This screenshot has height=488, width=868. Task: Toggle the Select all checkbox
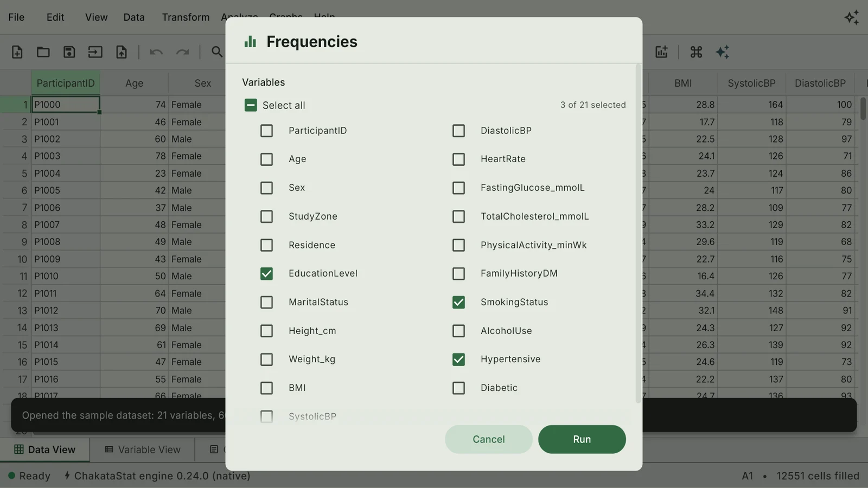[251, 105]
